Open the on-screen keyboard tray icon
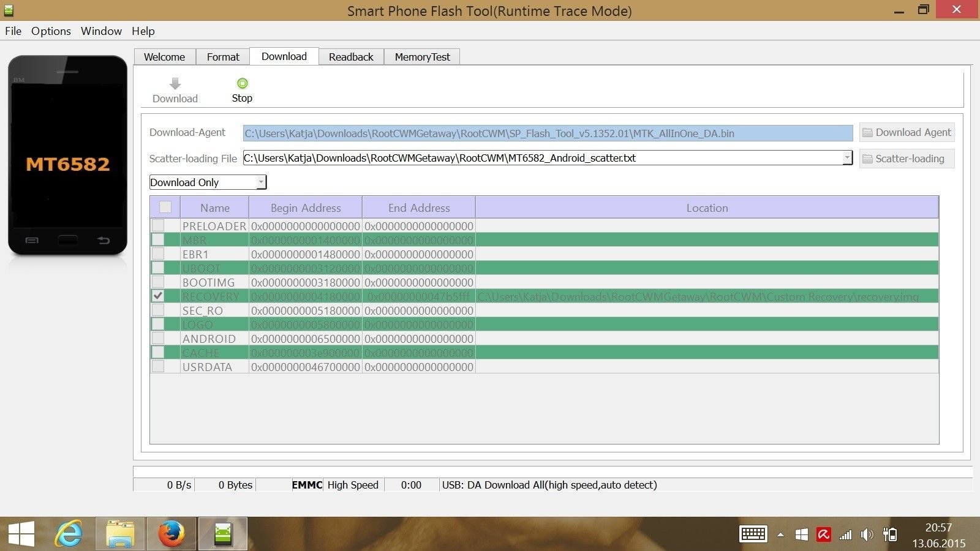This screenshot has height=551, width=980. 753,534
